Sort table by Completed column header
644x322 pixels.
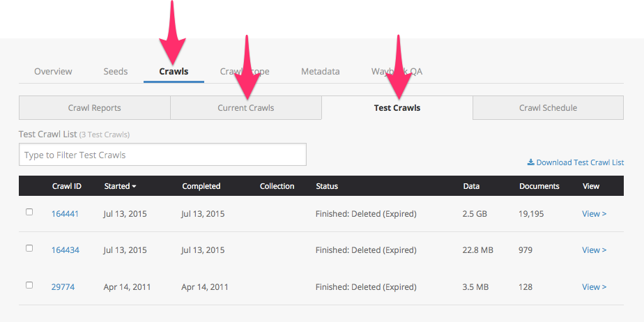click(x=201, y=186)
